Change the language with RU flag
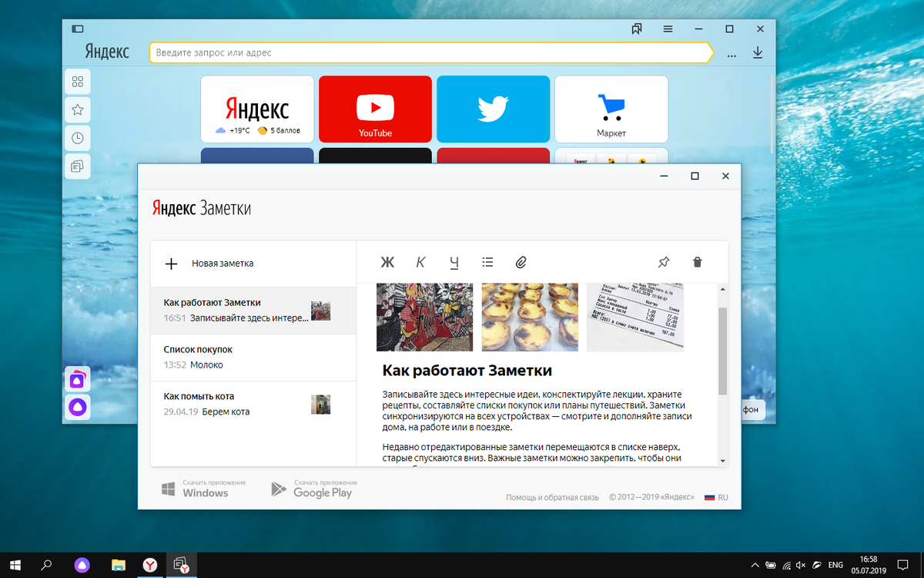This screenshot has height=578, width=924. [x=716, y=498]
